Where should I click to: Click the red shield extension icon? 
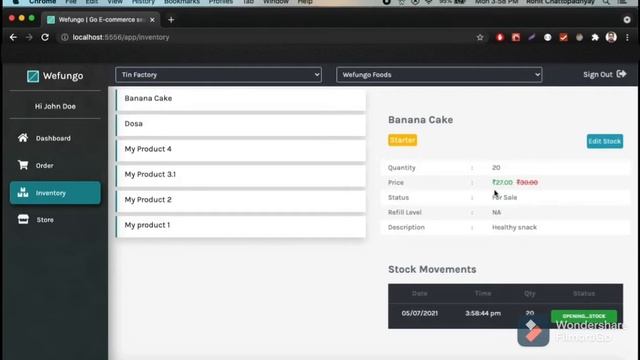[x=500, y=38]
